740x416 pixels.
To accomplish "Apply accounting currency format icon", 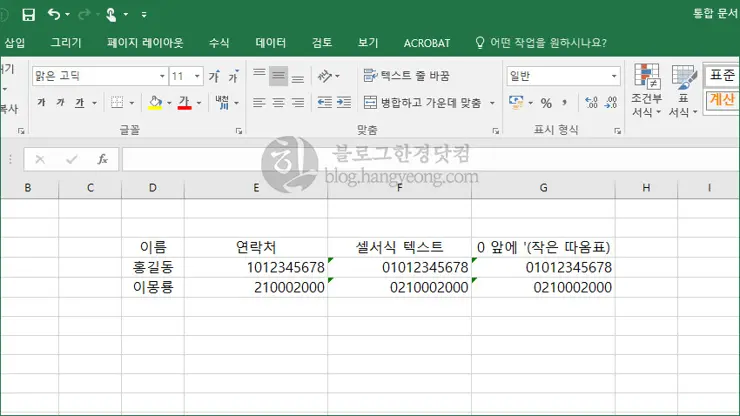I will [x=516, y=102].
